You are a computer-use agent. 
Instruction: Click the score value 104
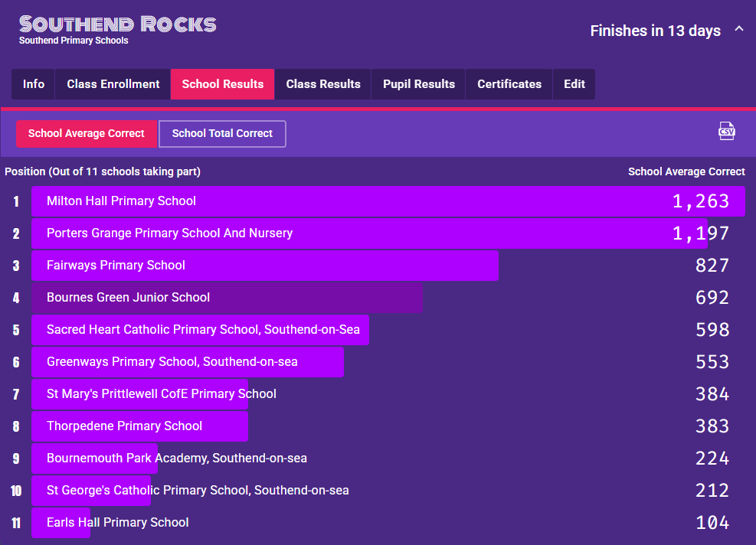(712, 523)
